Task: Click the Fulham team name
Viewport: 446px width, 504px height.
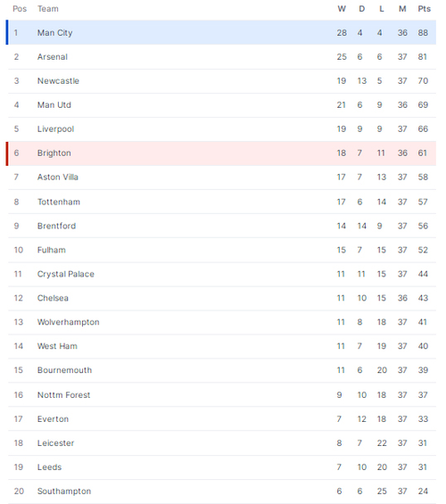Action: tap(52, 250)
